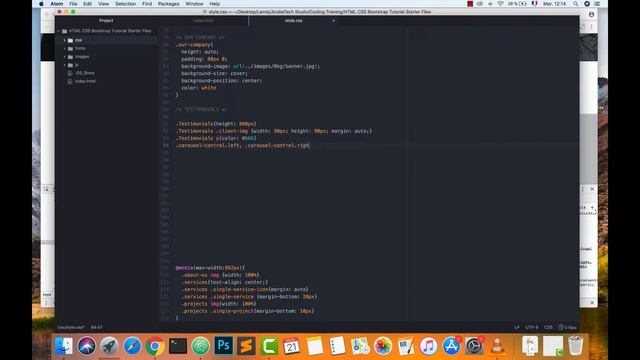Switch to index.html editor tab
Viewport: 640px width, 360px height.
click(x=203, y=20)
